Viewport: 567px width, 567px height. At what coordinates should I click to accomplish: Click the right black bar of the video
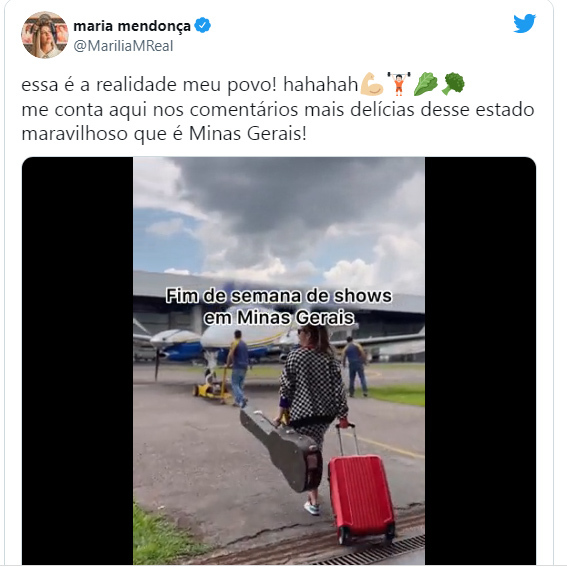pyautogui.click(x=480, y=361)
